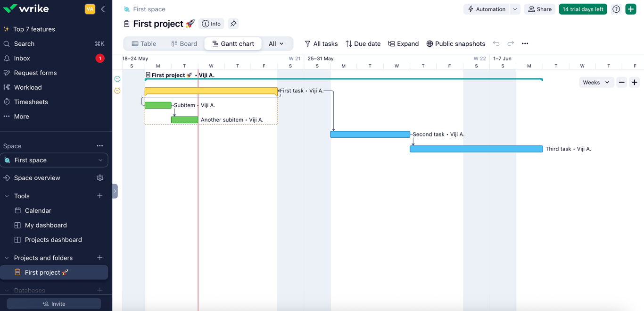Switch to the Board view tab
644x311 pixels.
[x=184, y=43]
